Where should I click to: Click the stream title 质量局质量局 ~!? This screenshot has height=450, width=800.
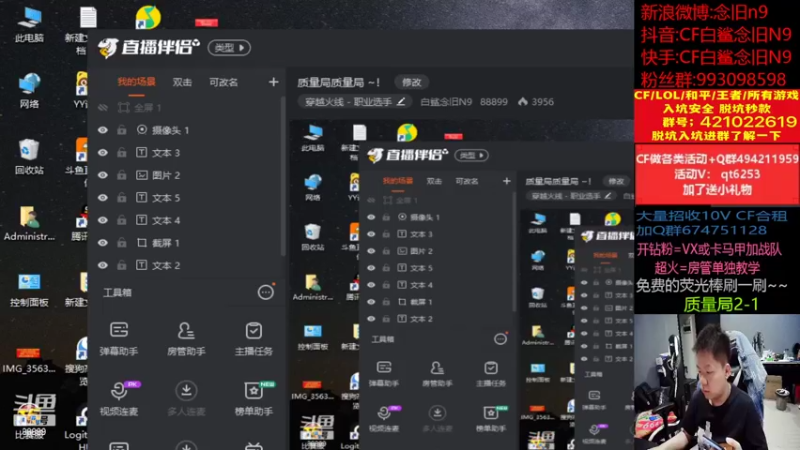pos(338,82)
